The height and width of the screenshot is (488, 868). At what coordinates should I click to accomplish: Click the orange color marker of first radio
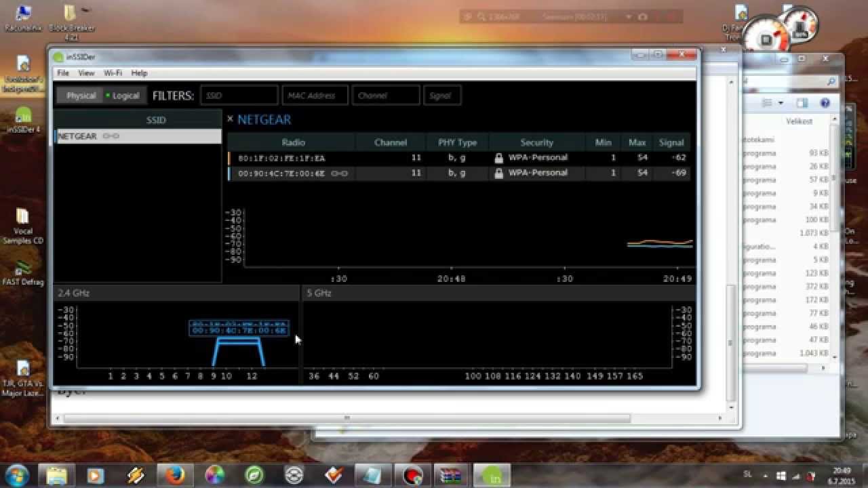tap(229, 158)
